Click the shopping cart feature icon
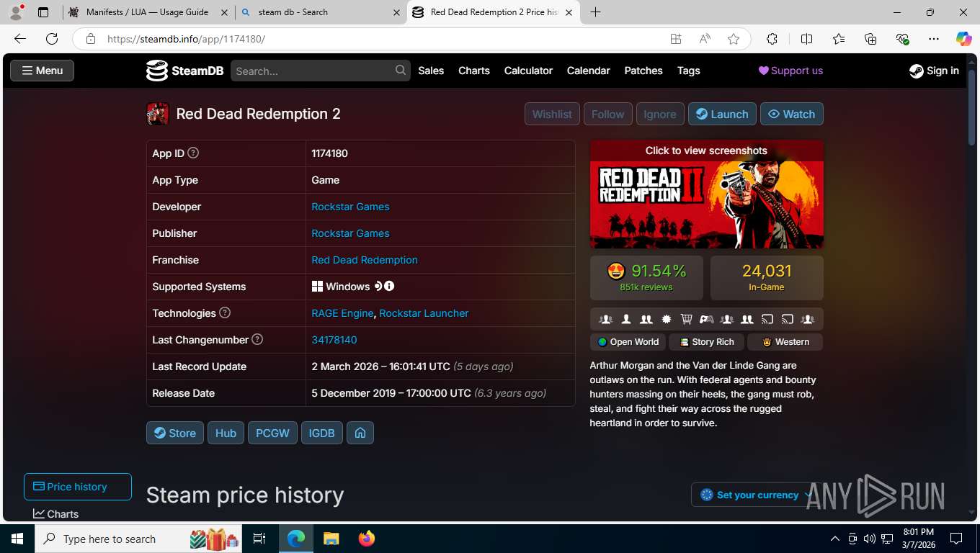The image size is (980, 553). pos(687,319)
